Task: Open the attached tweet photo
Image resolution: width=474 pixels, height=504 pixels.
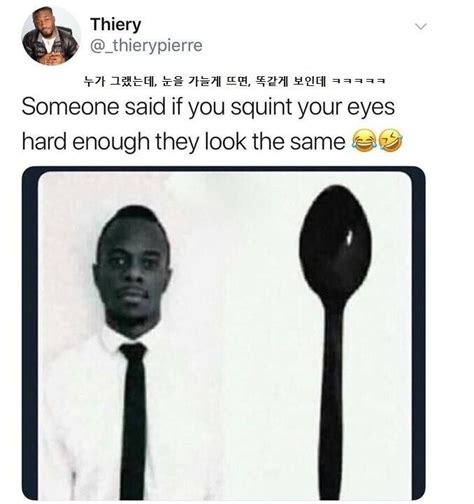Action: [224, 333]
